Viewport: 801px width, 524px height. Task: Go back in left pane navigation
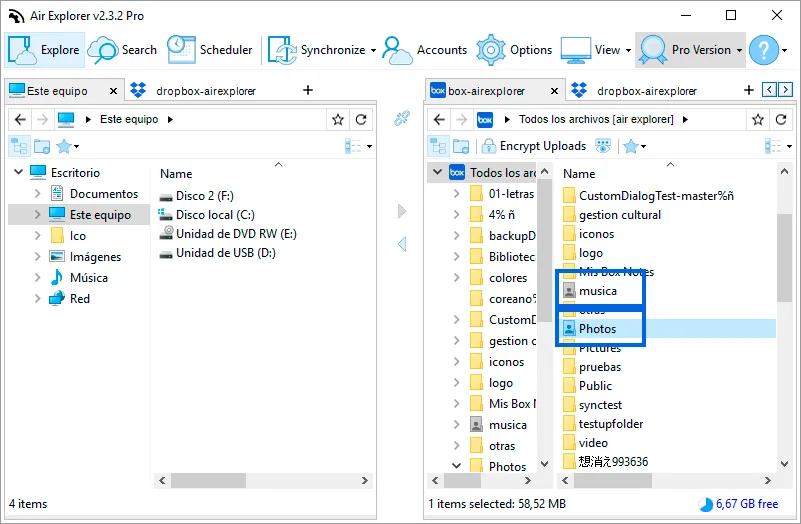(x=20, y=120)
